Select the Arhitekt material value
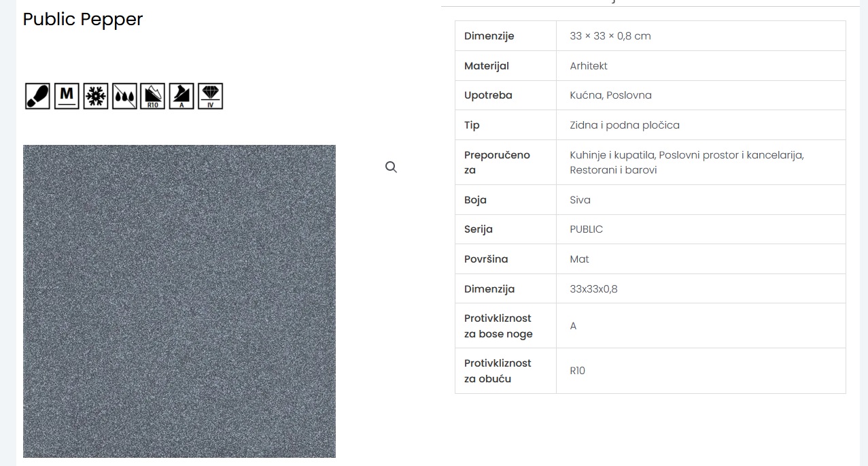This screenshot has width=868, height=466. point(589,66)
